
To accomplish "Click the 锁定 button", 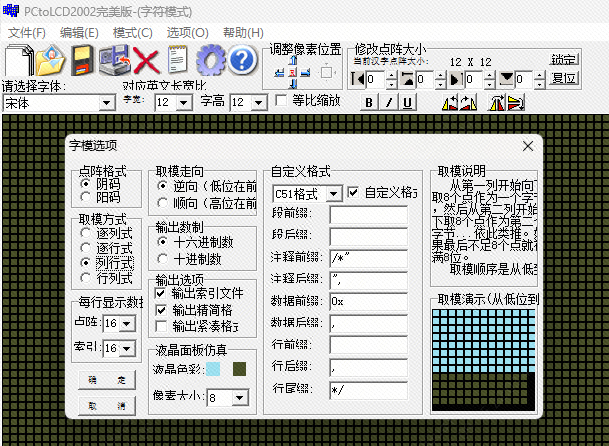I will tap(564, 59).
